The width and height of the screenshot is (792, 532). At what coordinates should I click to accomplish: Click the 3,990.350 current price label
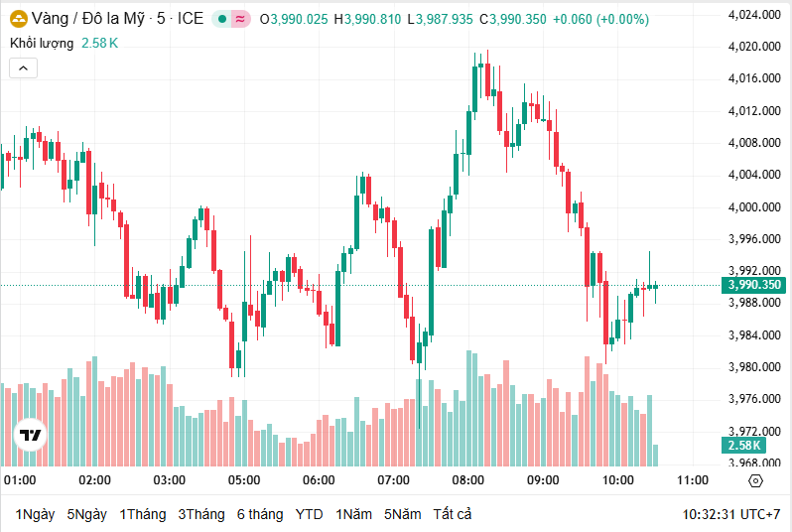[754, 285]
